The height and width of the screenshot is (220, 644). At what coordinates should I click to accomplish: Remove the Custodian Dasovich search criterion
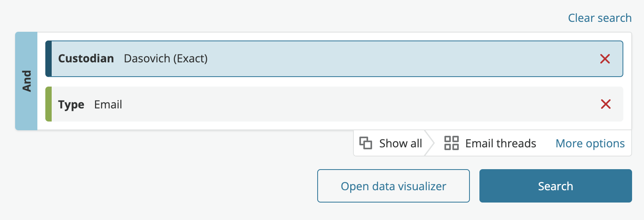pos(605,59)
